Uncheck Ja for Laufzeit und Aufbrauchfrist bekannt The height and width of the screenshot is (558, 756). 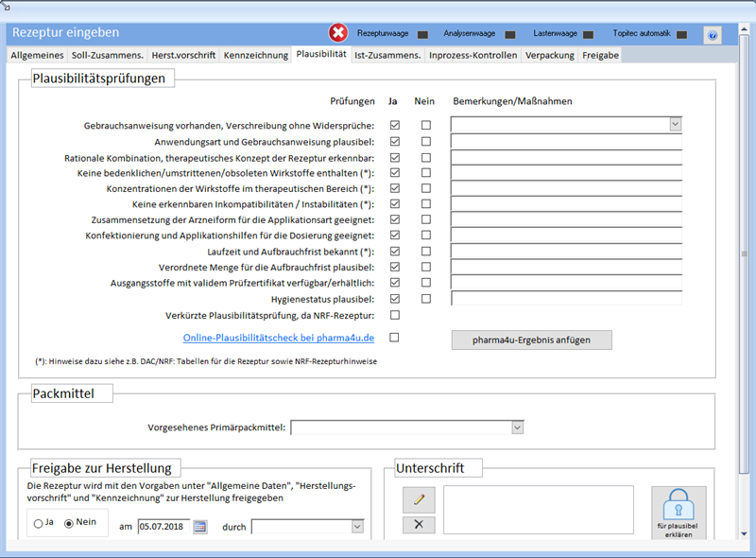395,252
